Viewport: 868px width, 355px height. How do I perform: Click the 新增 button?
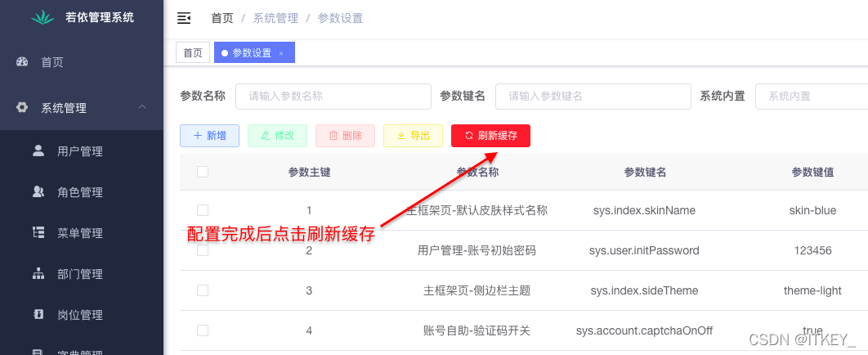tap(210, 136)
